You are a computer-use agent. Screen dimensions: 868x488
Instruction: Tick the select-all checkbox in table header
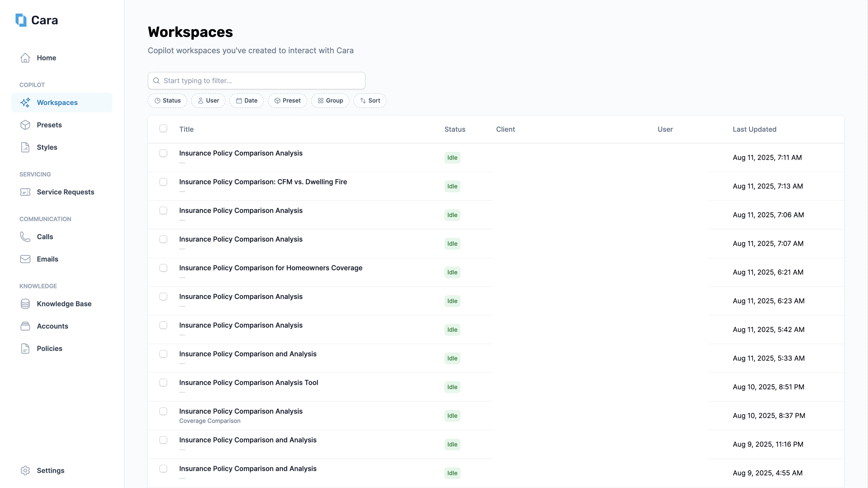click(x=163, y=128)
